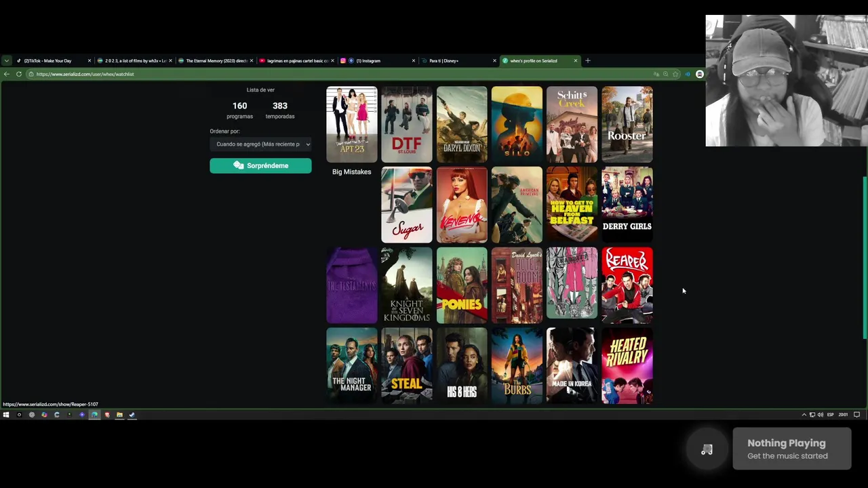Screen dimensions: 868x488
Task: Open The Testaments purple poster
Action: click(x=351, y=285)
